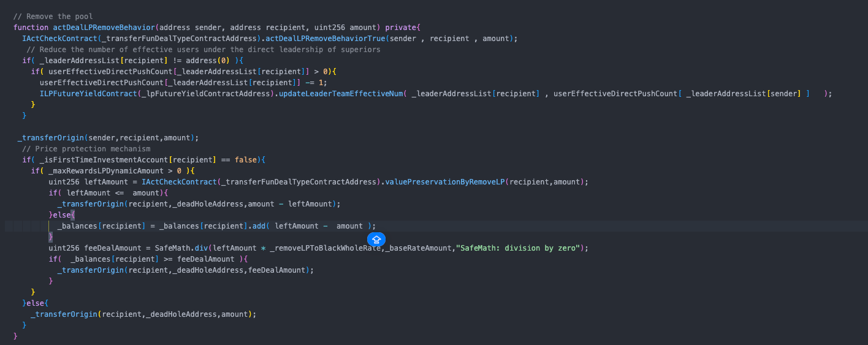
Task: Click the "function" keyword
Action: coord(31,28)
